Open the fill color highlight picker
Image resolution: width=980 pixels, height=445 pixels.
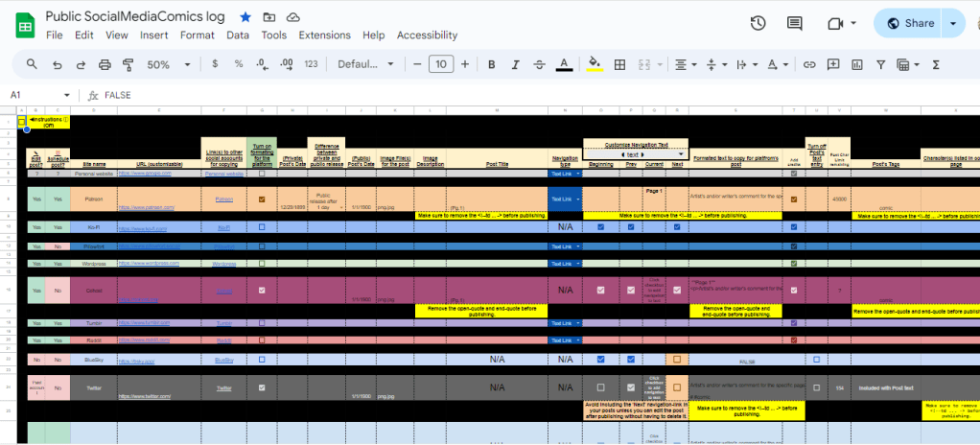pos(595,64)
